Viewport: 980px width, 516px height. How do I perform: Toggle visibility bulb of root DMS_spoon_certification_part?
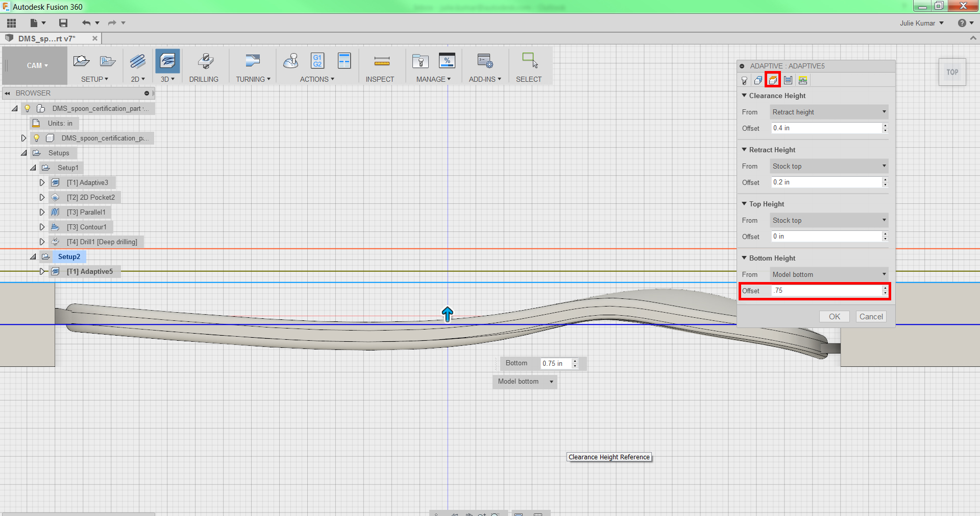[x=28, y=108]
